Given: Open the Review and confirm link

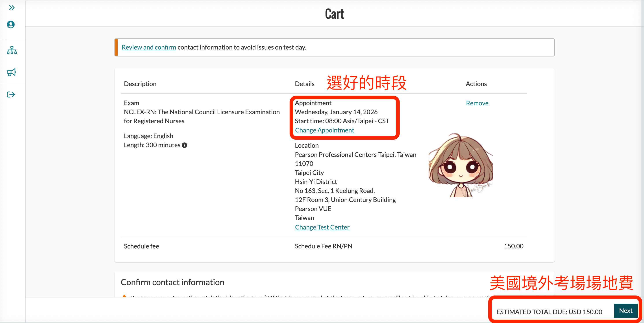Looking at the screenshot, I should point(149,47).
